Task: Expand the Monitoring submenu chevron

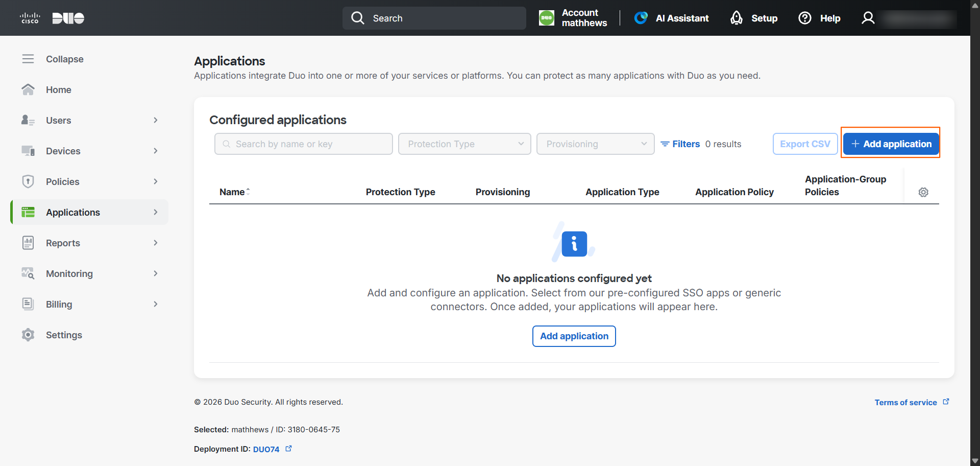Action: (156, 273)
